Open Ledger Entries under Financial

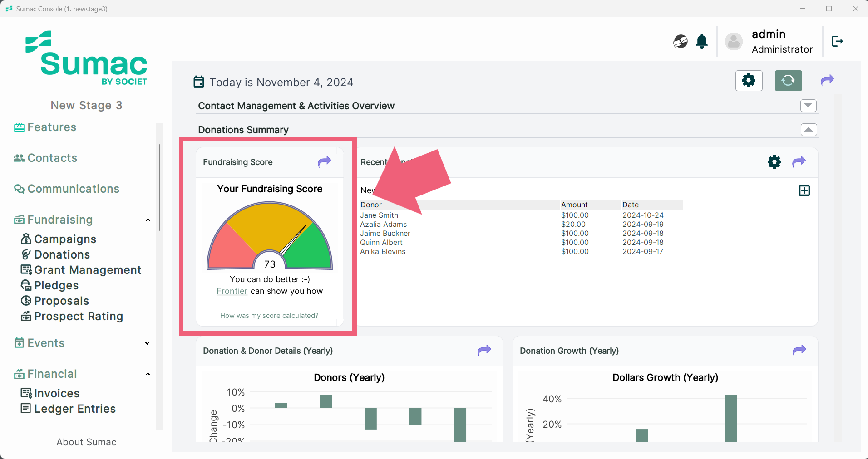click(69, 409)
